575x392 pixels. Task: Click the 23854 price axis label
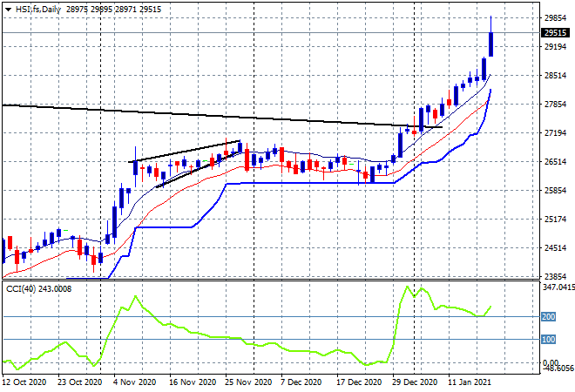tap(555, 276)
